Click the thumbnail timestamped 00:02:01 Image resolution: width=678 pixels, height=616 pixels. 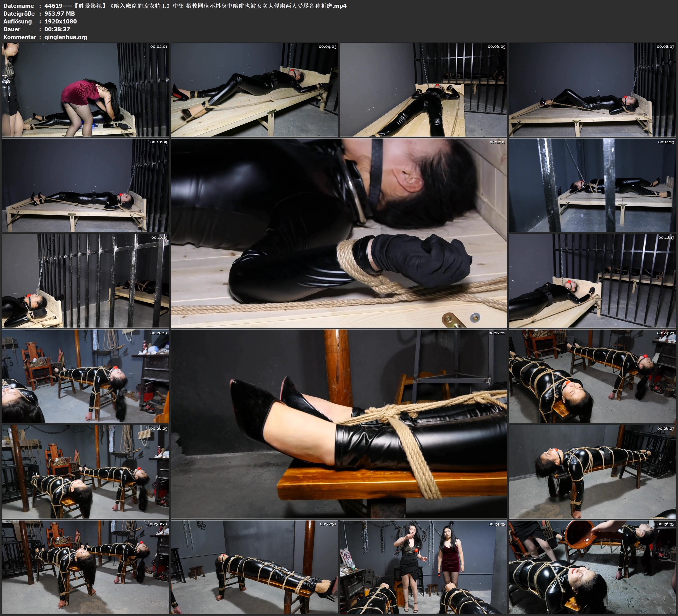point(85,89)
